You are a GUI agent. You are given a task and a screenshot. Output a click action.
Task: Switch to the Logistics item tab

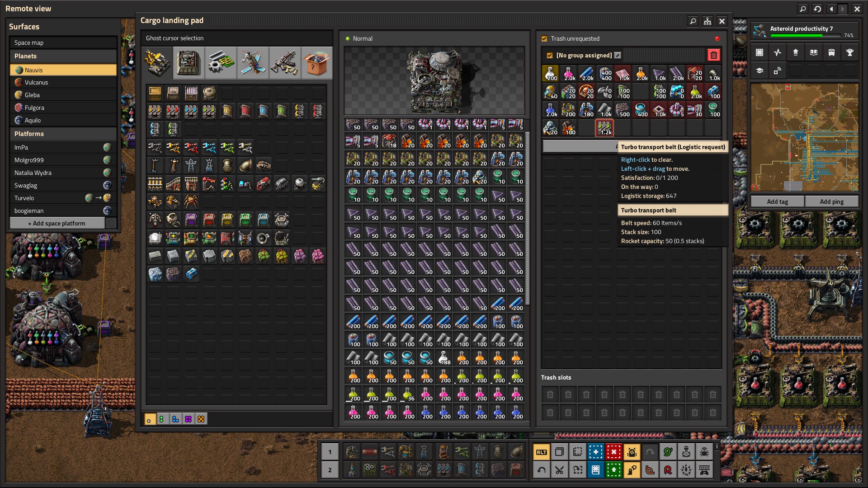(158, 63)
